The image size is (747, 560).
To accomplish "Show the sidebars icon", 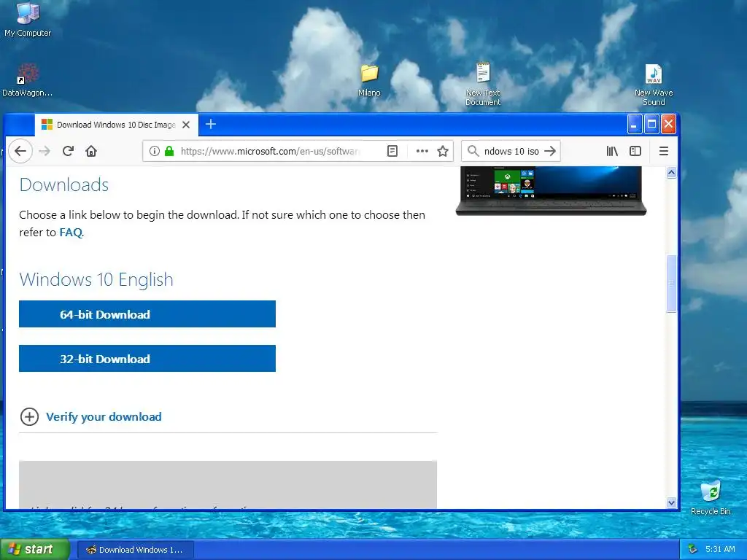I will pos(635,152).
